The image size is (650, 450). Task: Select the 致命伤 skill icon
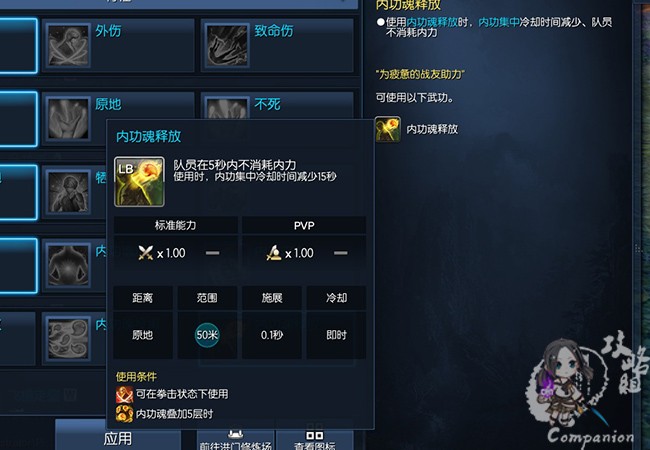227,45
